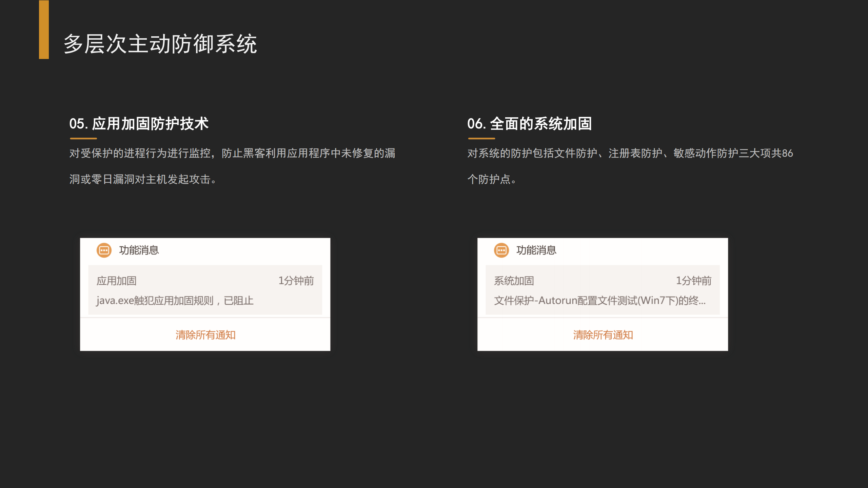Click right 清除所有通知 link

[x=603, y=335]
